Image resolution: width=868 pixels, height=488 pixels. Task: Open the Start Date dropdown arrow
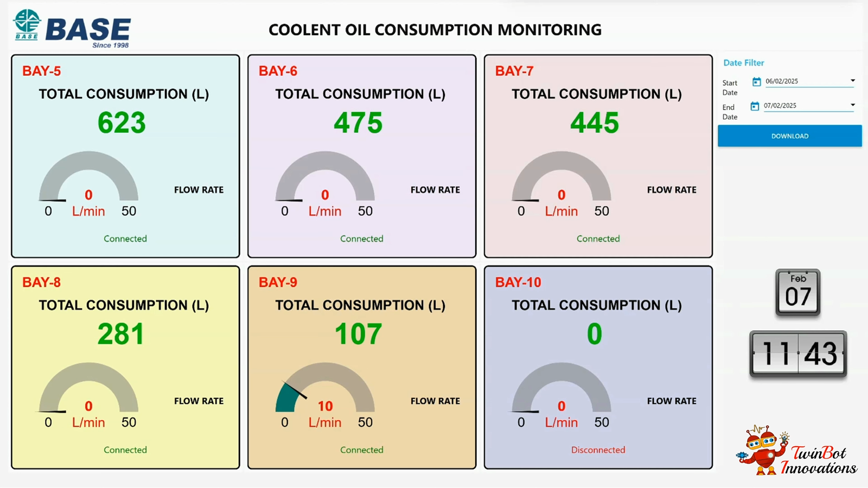pyautogui.click(x=852, y=81)
